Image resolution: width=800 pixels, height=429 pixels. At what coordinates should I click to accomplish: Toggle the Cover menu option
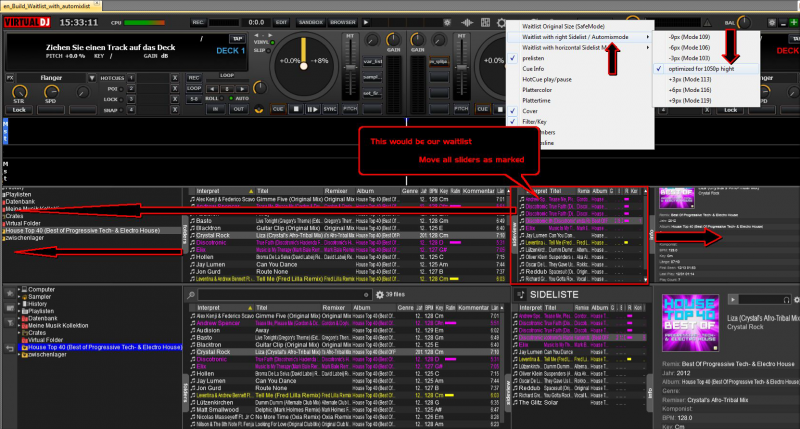point(580,111)
